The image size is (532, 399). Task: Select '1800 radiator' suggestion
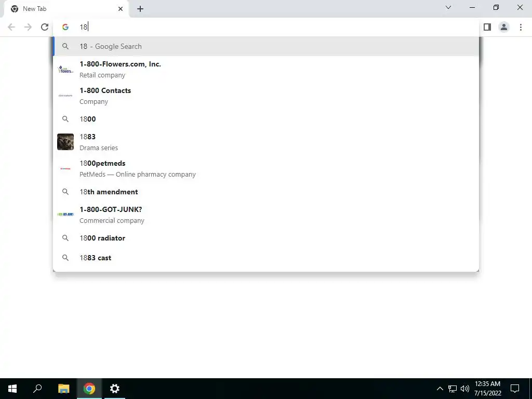(266, 238)
